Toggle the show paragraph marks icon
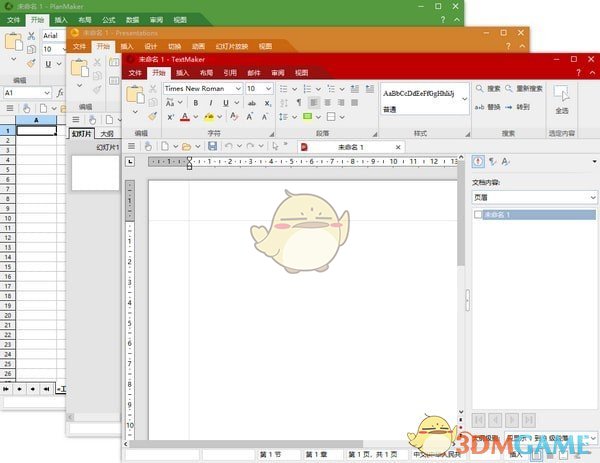Viewport: 600px width, 463px height. pyautogui.click(x=299, y=103)
